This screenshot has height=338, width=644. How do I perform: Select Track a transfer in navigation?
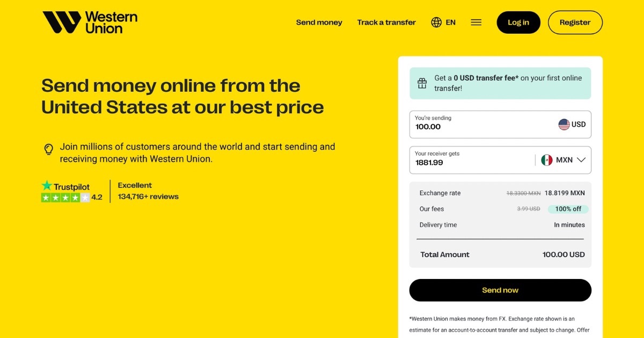pos(386,22)
